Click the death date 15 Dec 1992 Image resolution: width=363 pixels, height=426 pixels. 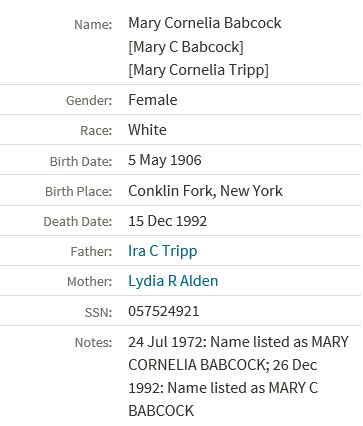click(168, 221)
